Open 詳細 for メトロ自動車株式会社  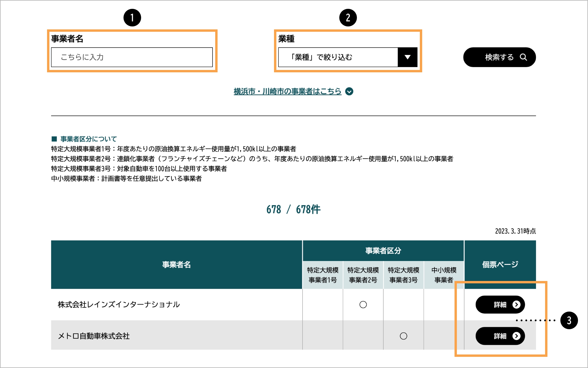point(500,336)
